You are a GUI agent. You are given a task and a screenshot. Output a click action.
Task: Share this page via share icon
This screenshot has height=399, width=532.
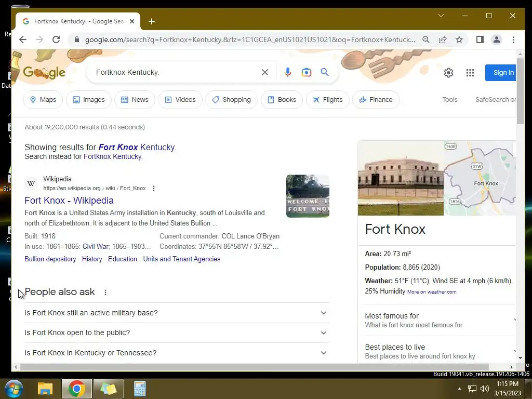(443, 39)
